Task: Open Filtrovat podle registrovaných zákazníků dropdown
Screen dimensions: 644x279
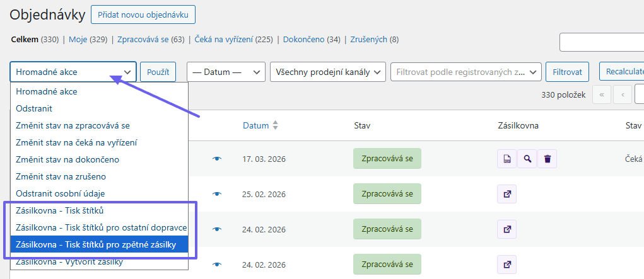Action: pos(466,72)
